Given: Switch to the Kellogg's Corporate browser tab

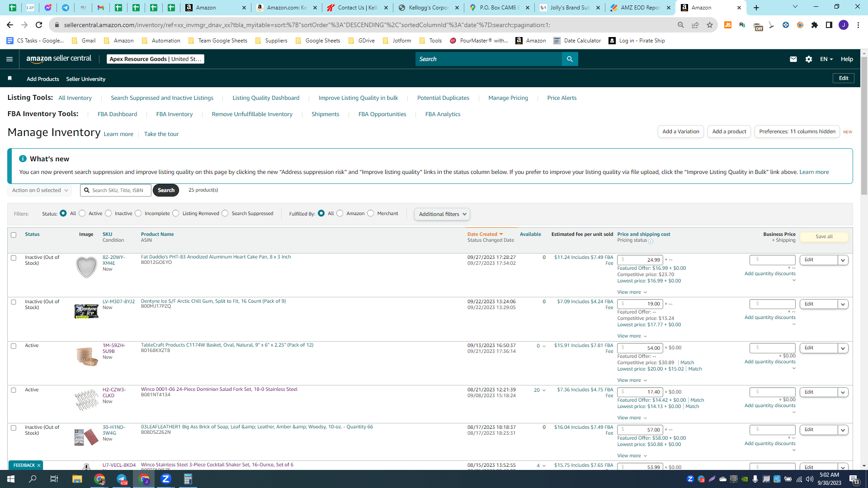Looking at the screenshot, I should click(x=428, y=8).
